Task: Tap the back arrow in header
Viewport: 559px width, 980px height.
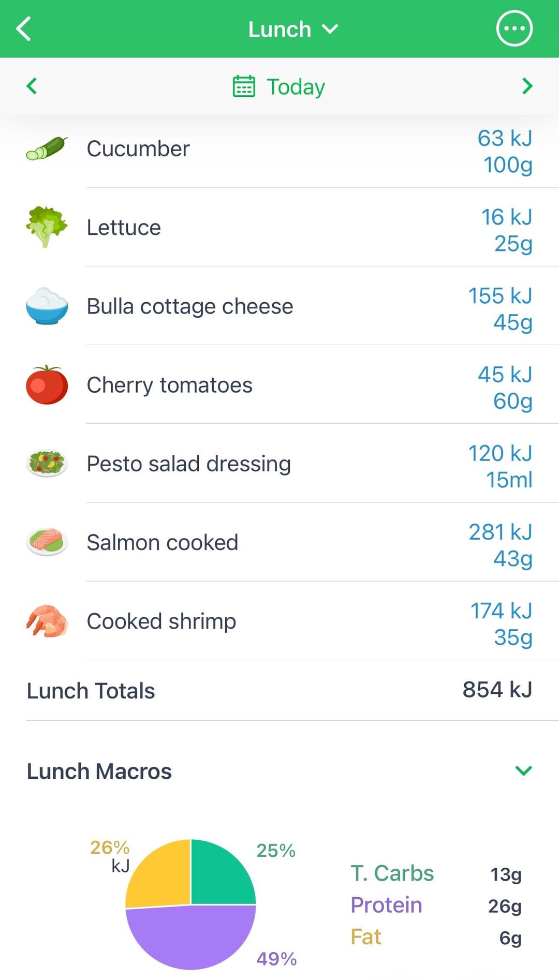Action: (x=24, y=29)
